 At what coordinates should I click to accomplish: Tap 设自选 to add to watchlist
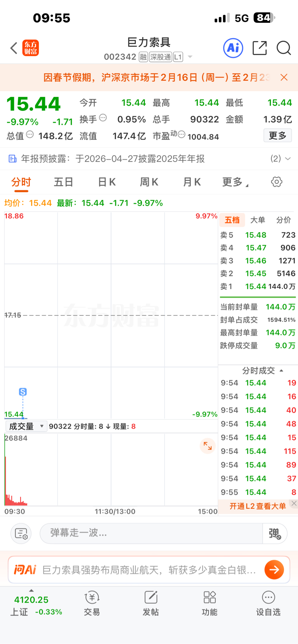click(268, 604)
